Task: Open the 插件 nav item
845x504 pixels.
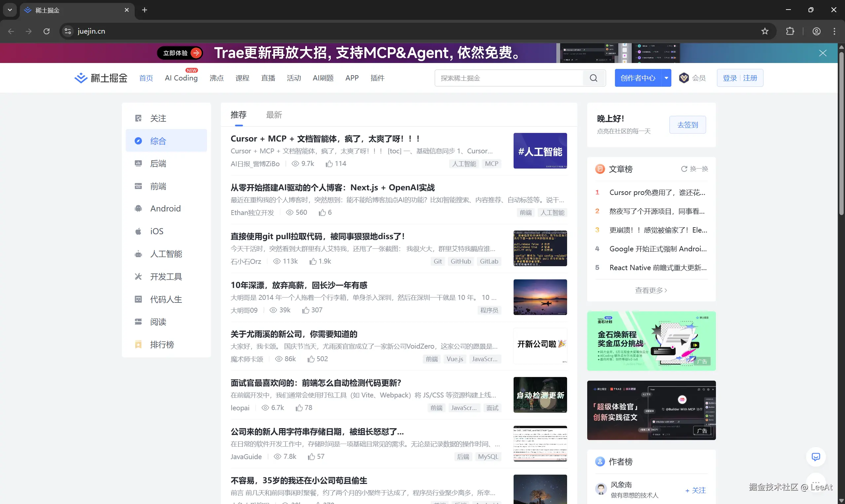Action: coord(377,78)
